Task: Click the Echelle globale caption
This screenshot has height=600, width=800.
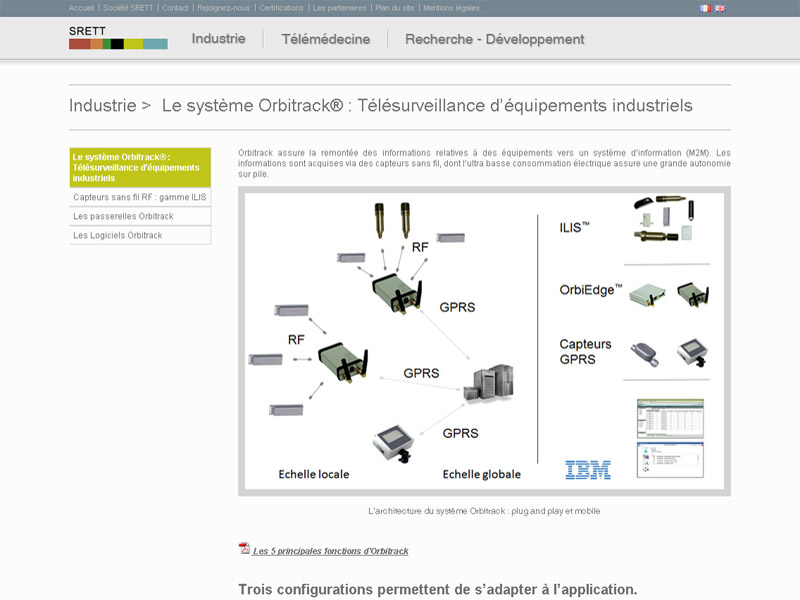Action: 482,474
